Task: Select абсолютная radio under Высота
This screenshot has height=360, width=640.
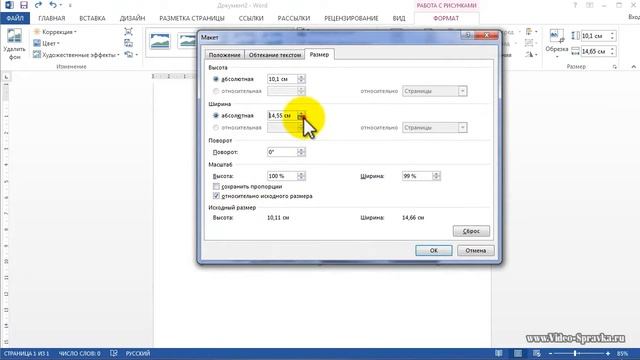Action: (216, 79)
